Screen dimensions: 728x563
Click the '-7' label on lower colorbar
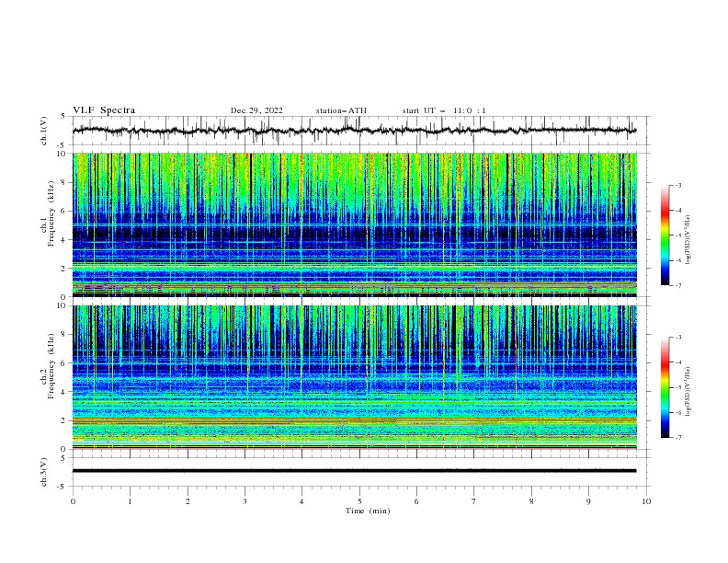[x=677, y=438]
